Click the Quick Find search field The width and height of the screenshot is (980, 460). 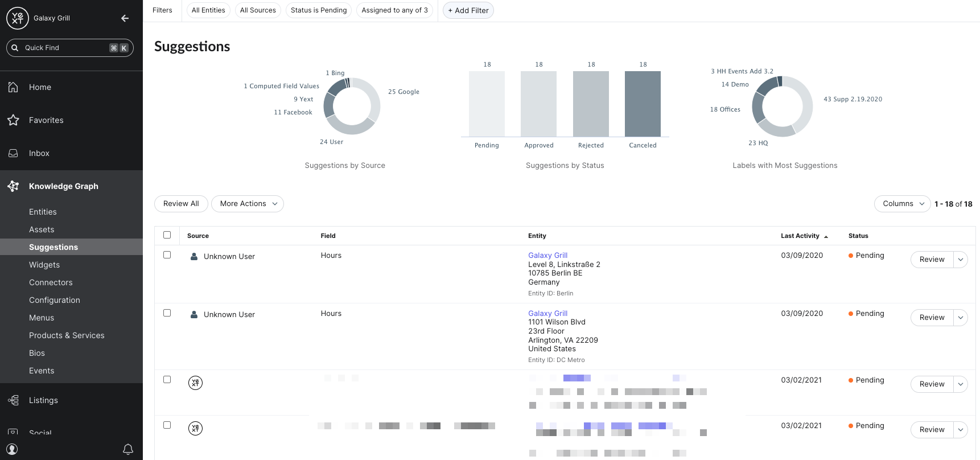(70, 48)
